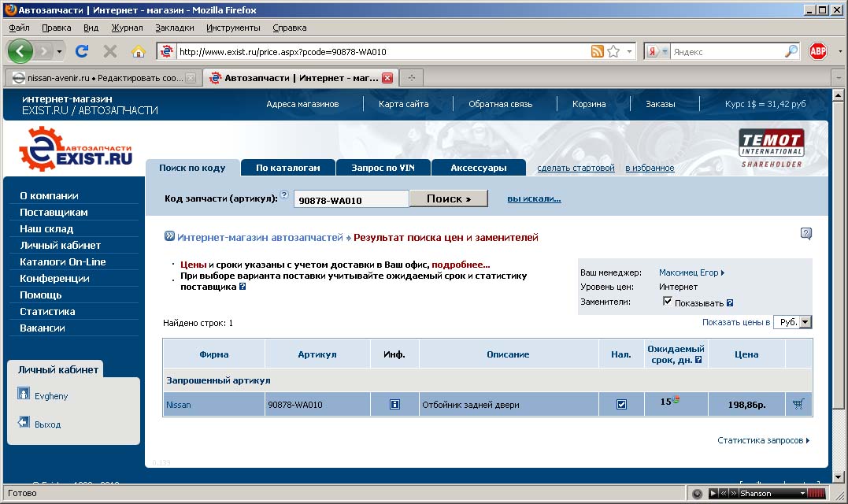
Task: Click the Yandex search magnifier icon
Action: [x=791, y=51]
